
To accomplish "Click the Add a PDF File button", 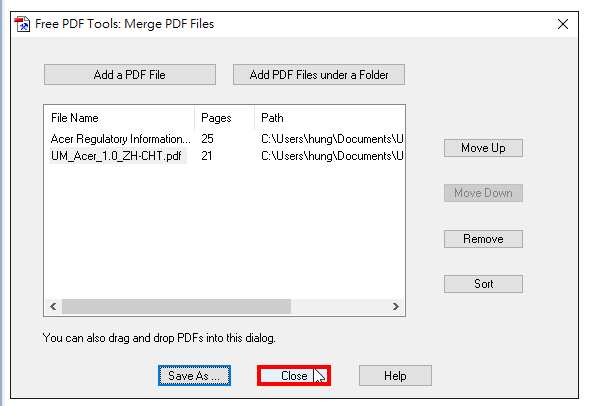I will (130, 74).
